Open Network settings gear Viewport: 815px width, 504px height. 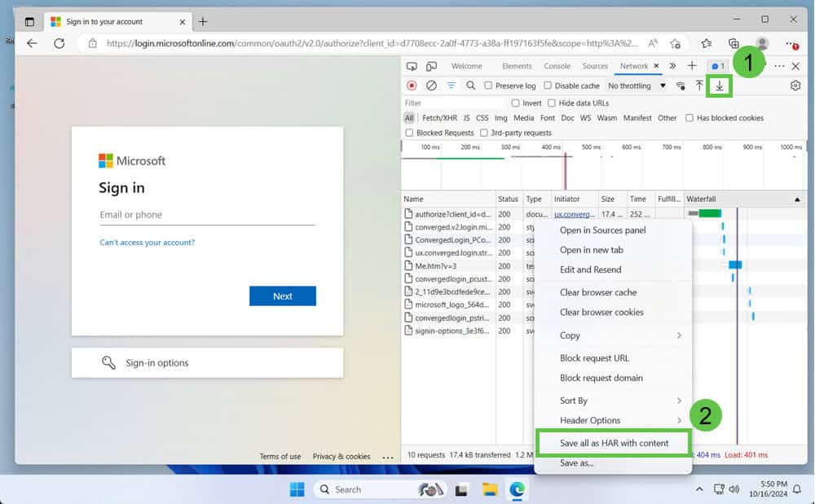(795, 85)
